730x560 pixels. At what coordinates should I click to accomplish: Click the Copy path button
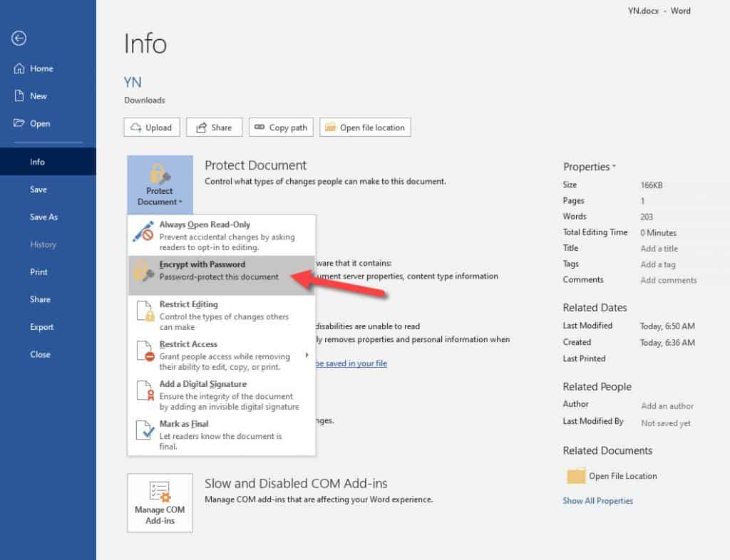click(281, 127)
